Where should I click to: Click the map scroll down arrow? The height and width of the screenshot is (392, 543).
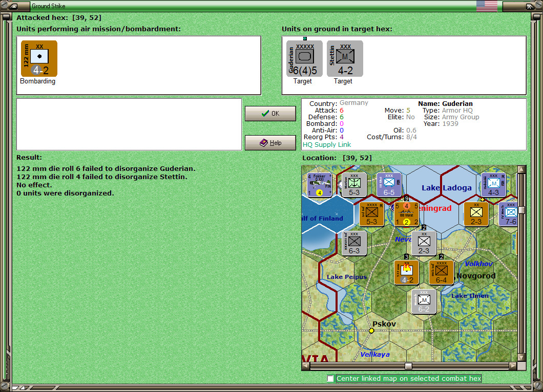tap(521, 358)
